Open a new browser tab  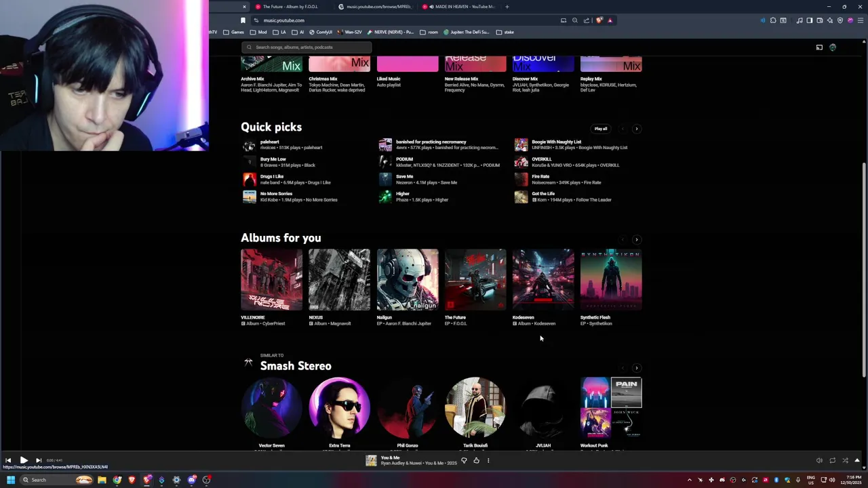pyautogui.click(x=507, y=7)
